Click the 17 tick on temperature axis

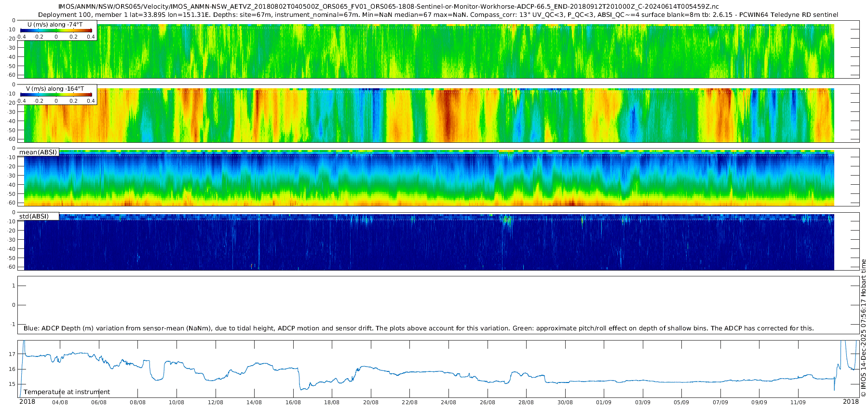12,354
